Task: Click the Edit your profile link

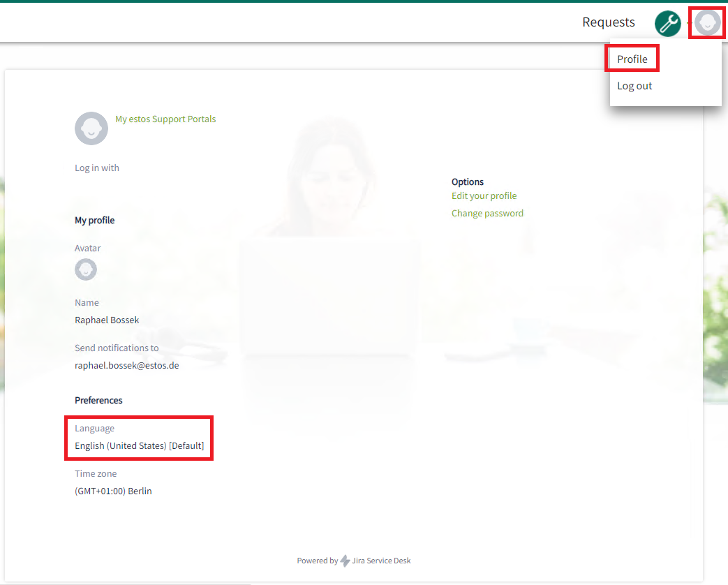Action: 484,196
